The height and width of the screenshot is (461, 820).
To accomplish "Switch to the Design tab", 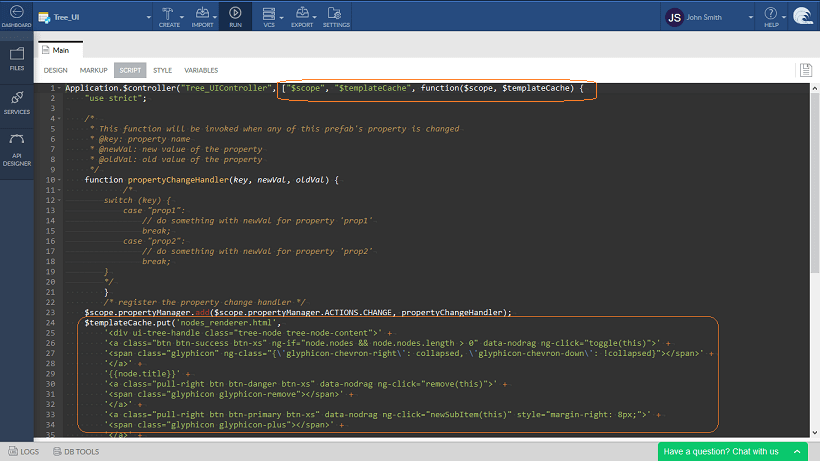I will pyautogui.click(x=55, y=71).
